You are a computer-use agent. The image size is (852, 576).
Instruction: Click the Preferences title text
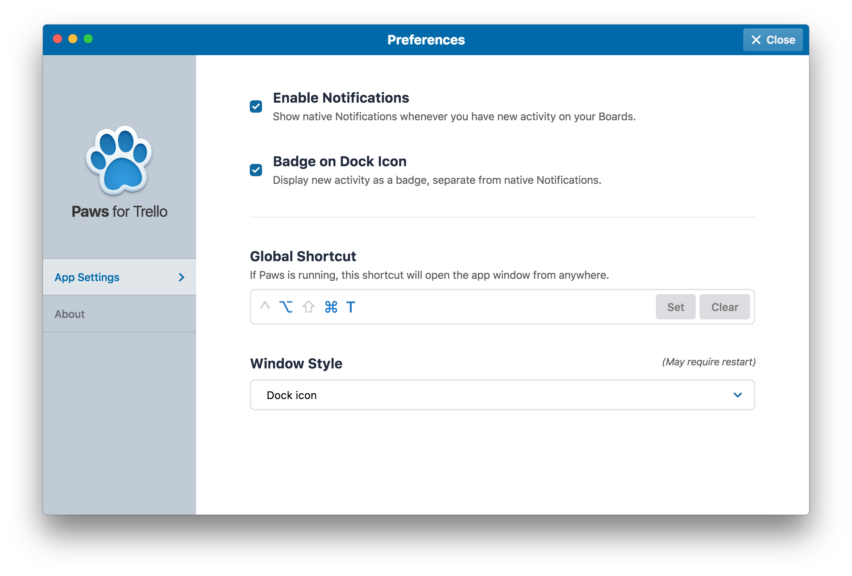pyautogui.click(x=426, y=40)
